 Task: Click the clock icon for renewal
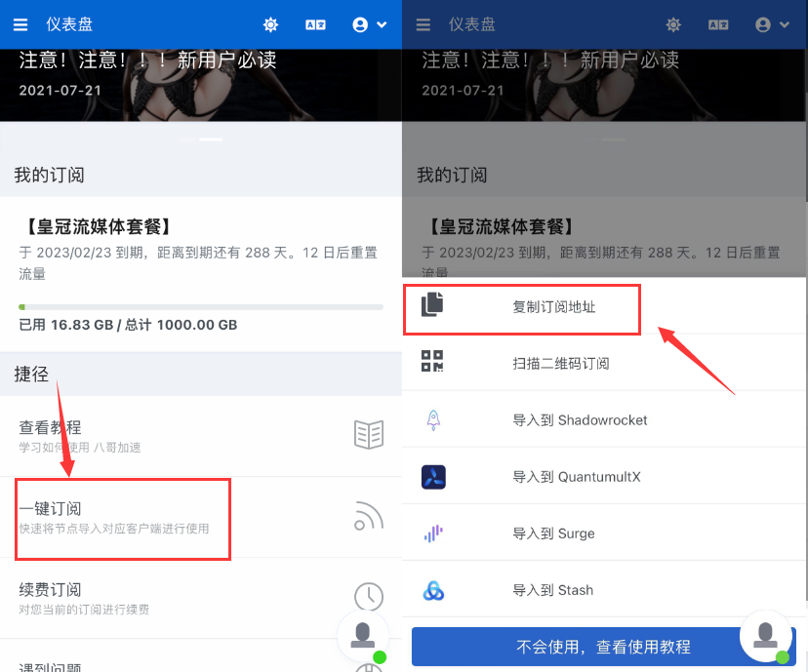tap(369, 596)
